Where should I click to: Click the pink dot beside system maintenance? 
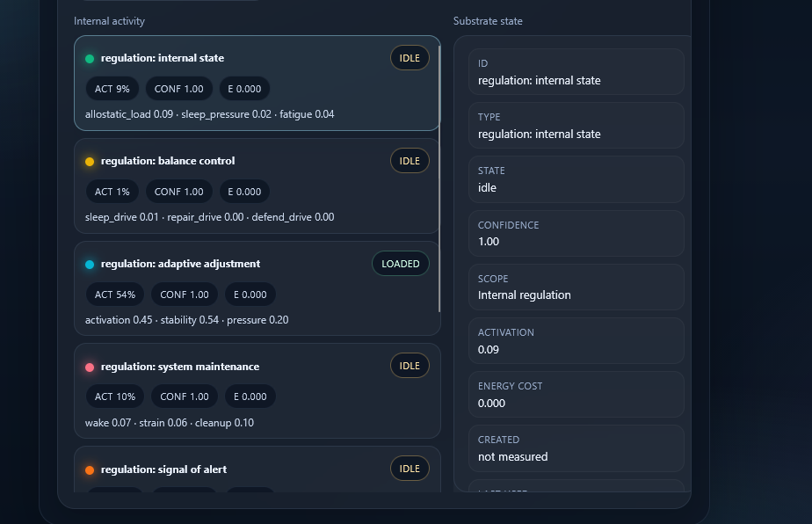[90, 368]
